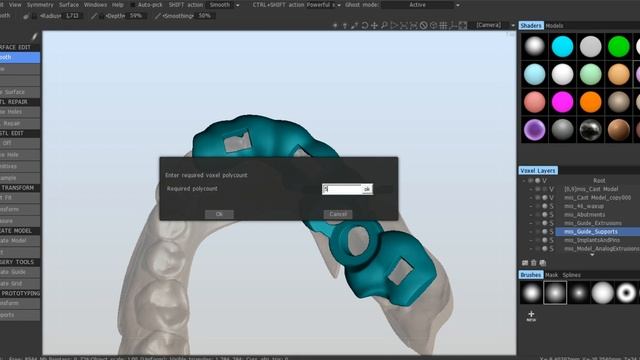Toggle the V mode letter on Root layer
The height and width of the screenshot is (360, 640).
tap(544, 180)
